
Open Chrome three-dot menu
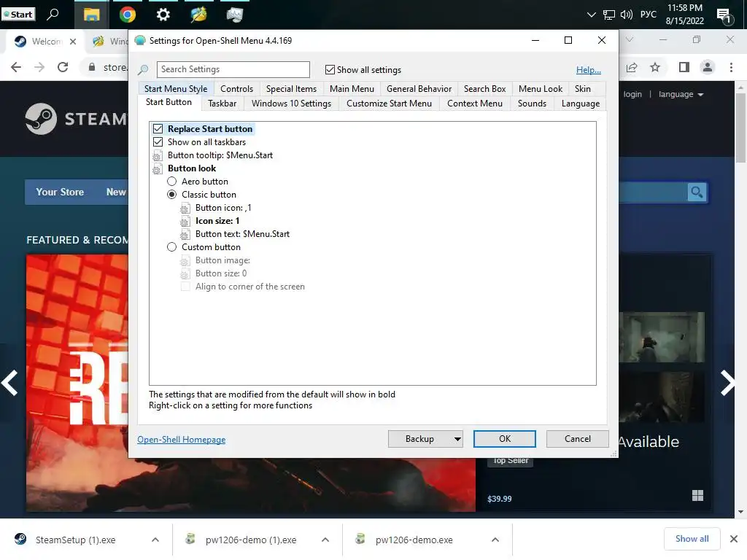click(x=731, y=68)
